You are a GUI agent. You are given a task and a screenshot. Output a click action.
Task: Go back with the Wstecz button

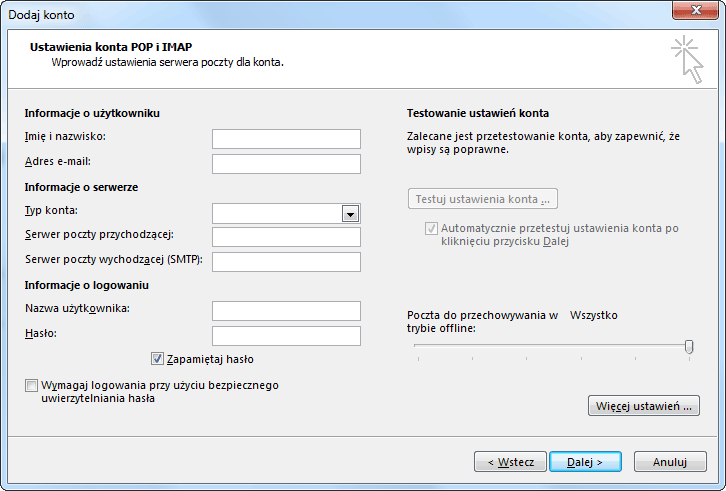pos(510,462)
